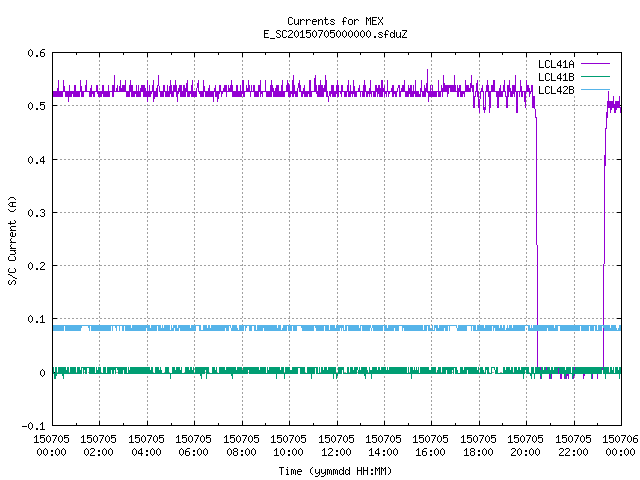Viewport: 640px width, 480px height.
Task: Click the x-axis label 150705 16:00
Action: pyautogui.click(x=431, y=446)
